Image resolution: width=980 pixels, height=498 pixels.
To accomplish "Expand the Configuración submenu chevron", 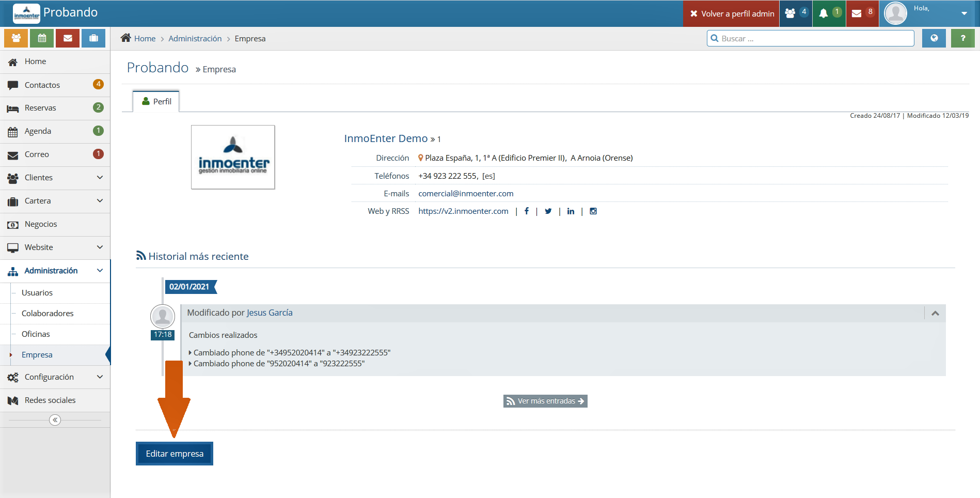I will (100, 377).
